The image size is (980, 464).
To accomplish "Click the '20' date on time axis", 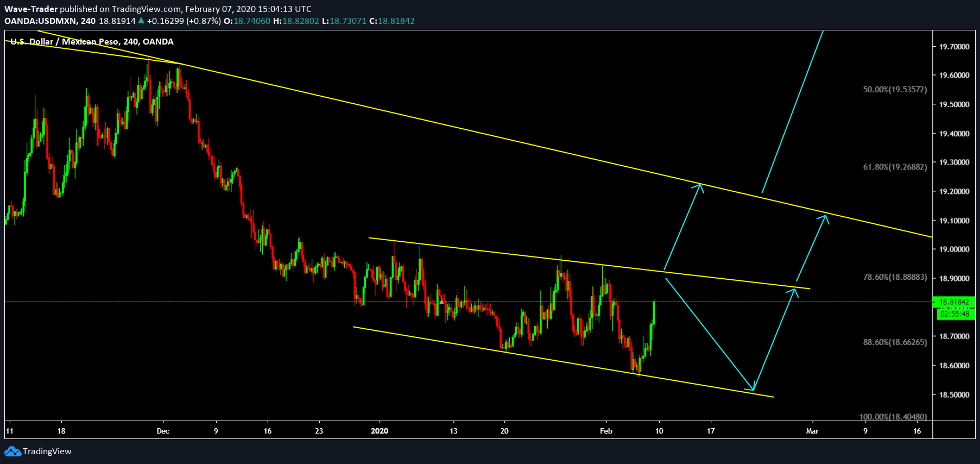I will [x=504, y=431].
